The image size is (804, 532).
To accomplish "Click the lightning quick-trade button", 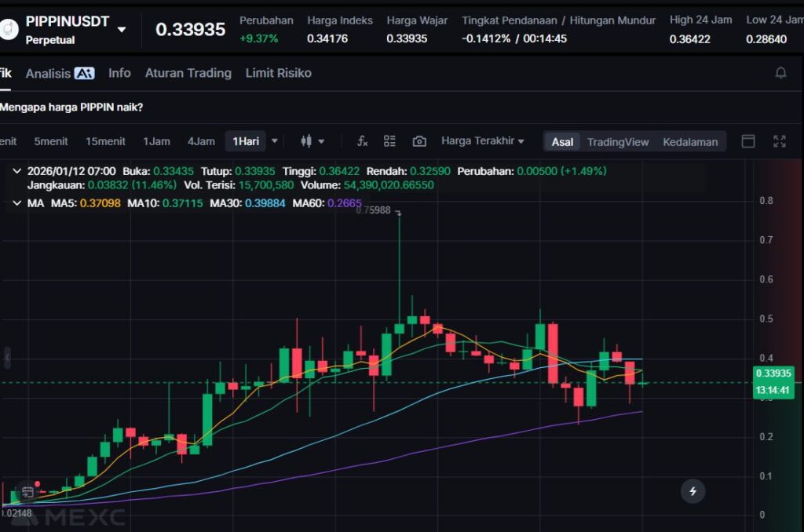I will click(x=693, y=491).
